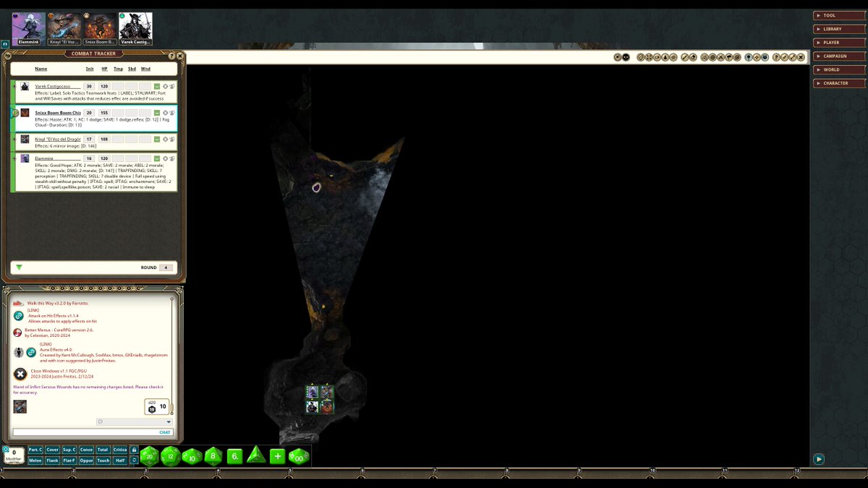This screenshot has height=488, width=868.
Task: Click the skull icon in the map toolbar
Action: [x=626, y=57]
